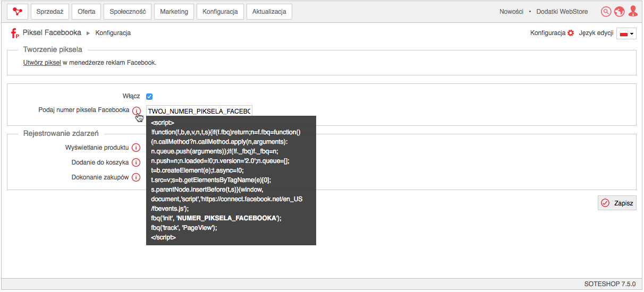Open the Oferta menu
The image size is (644, 292).
(86, 12)
